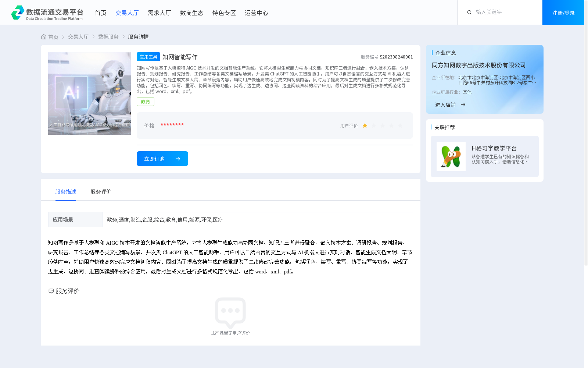Click the empty reviews placeholder icon
This screenshot has height=368, width=588.
coord(230,313)
